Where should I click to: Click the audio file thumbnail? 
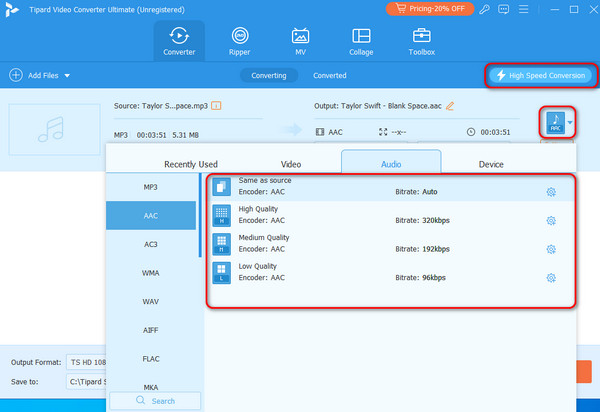click(54, 129)
